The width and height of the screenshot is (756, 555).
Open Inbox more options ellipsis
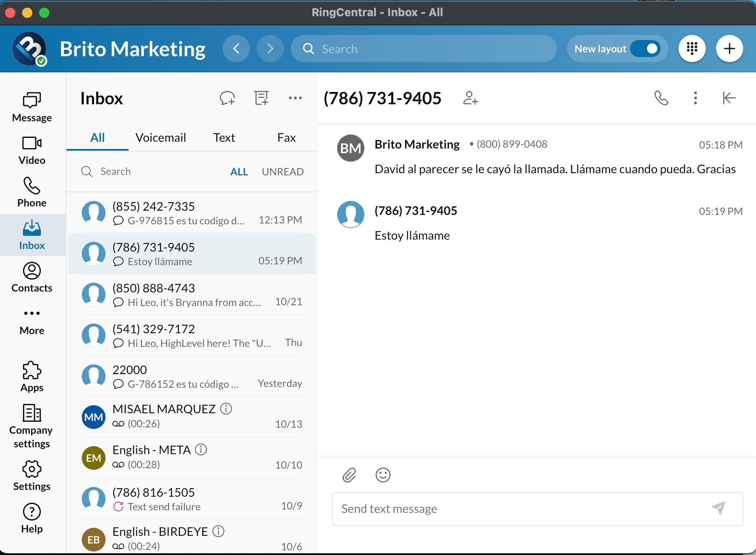[x=295, y=98]
